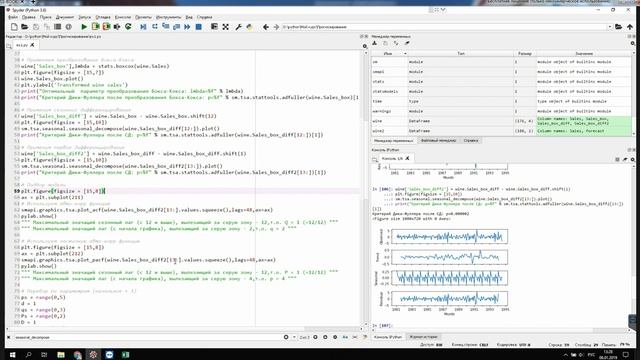The width and height of the screenshot is (640, 360).
Task: Open Windows taskbar search
Action: click(28, 354)
